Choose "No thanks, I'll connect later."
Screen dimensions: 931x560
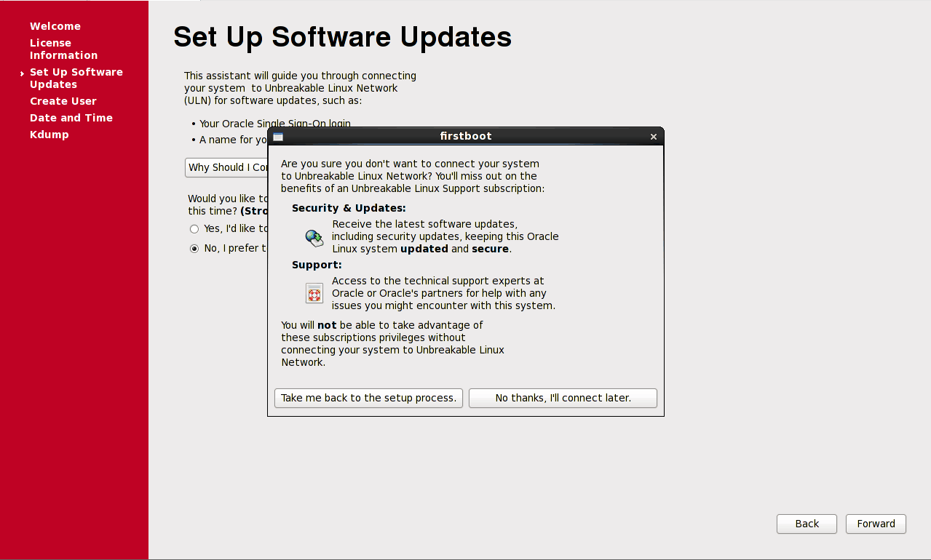[x=563, y=398]
